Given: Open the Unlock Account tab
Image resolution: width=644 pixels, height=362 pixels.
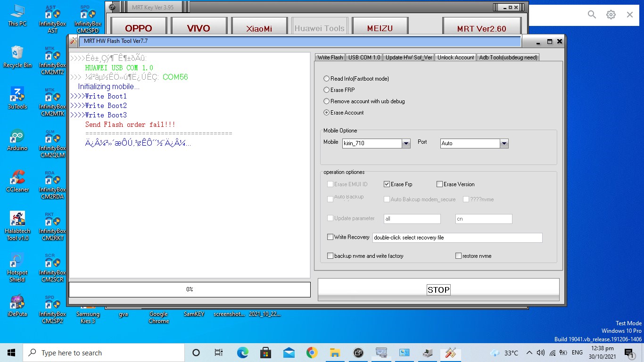Looking at the screenshot, I should point(455,58).
